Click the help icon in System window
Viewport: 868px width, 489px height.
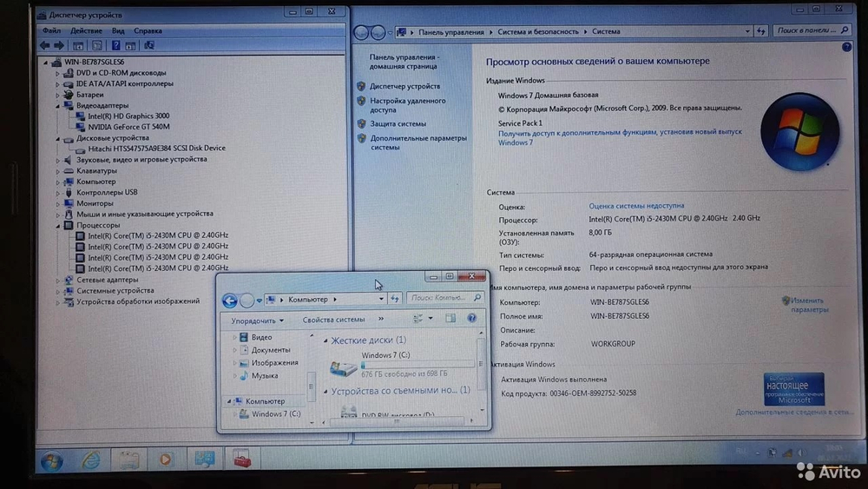click(846, 48)
